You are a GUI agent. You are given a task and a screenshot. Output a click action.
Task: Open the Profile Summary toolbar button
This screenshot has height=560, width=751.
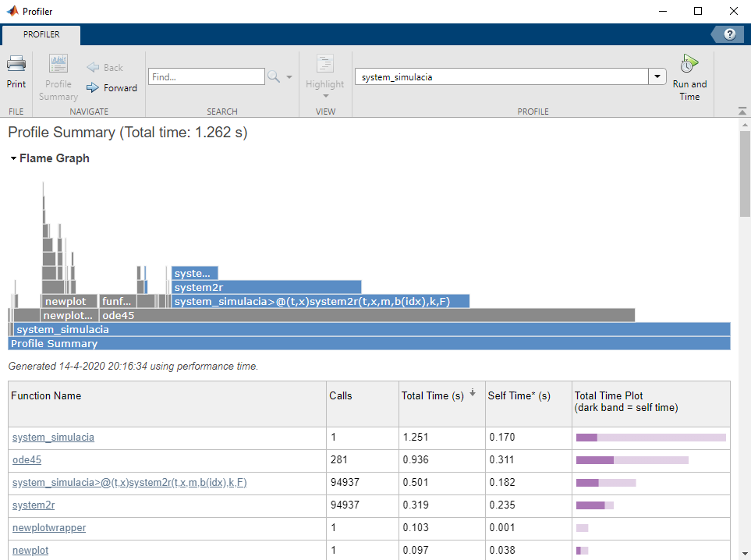pyautogui.click(x=58, y=77)
